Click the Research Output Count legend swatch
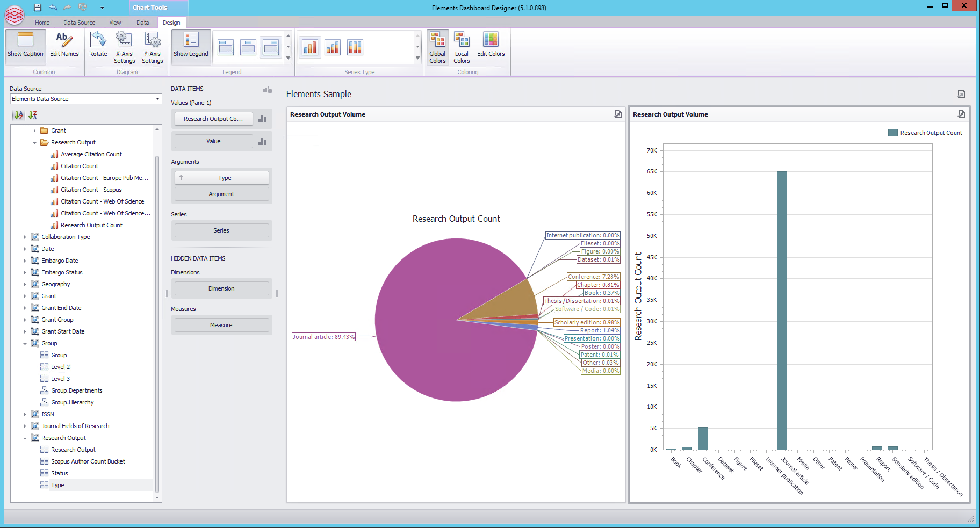This screenshot has width=980, height=528. (x=892, y=133)
